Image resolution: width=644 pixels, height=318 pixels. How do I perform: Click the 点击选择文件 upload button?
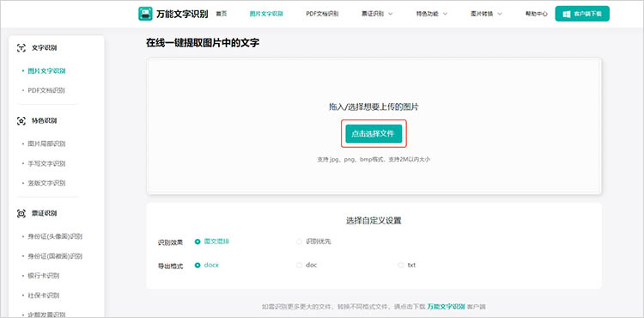click(374, 133)
